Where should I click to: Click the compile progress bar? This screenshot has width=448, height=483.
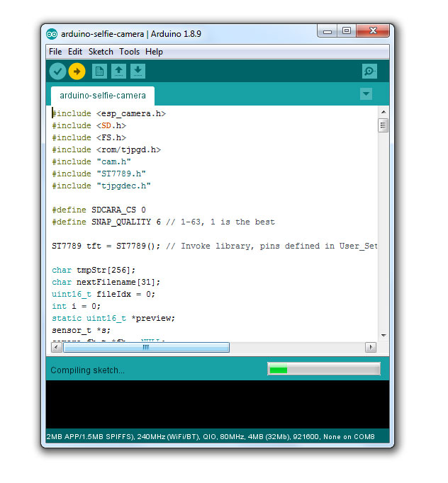tap(324, 369)
